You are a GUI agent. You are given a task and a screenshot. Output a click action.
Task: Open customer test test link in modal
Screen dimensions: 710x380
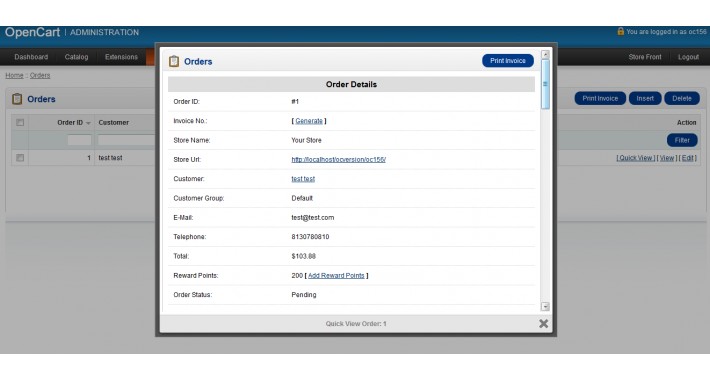[303, 179]
